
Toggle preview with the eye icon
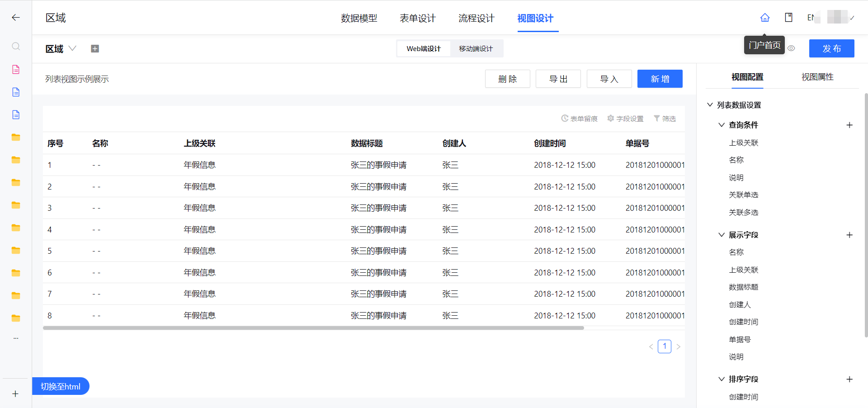point(791,48)
